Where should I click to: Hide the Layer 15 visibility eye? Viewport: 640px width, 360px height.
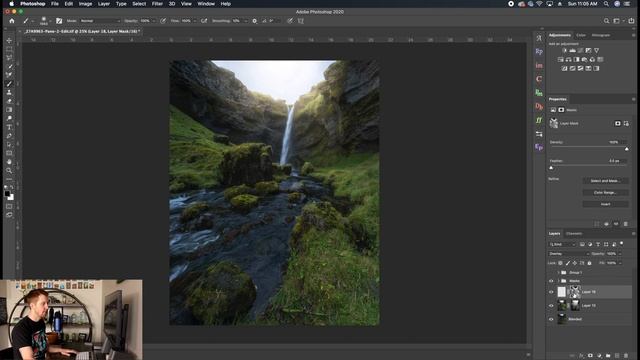click(x=551, y=306)
